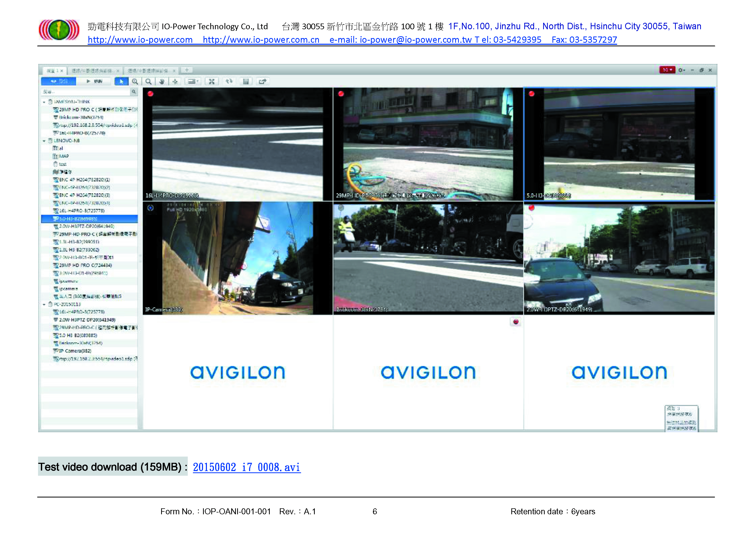Viewport: 756px width, 535px height.
Task: Select the pointer arrow tool
Action: point(121,81)
